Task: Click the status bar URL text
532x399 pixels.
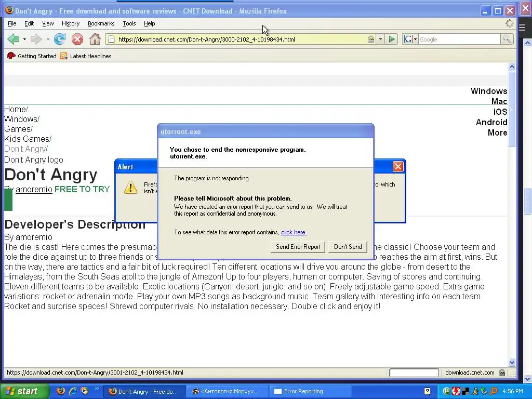Action: tap(95, 373)
